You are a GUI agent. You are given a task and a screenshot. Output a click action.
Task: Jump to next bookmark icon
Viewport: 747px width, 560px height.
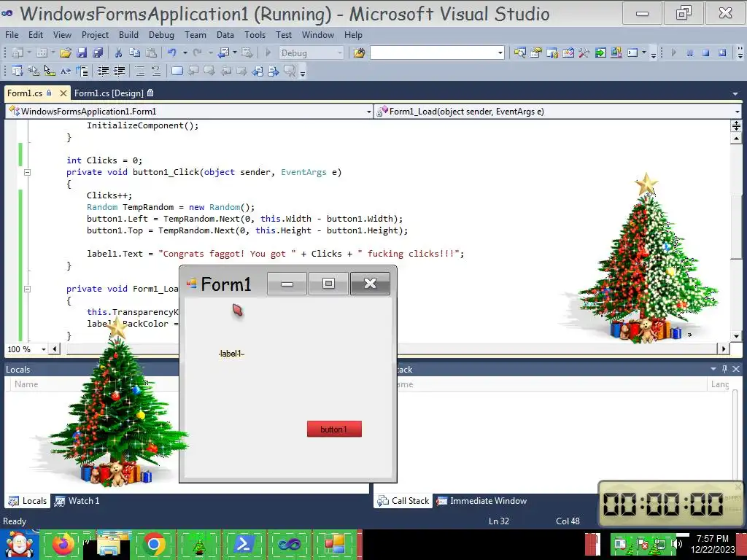pos(209,71)
